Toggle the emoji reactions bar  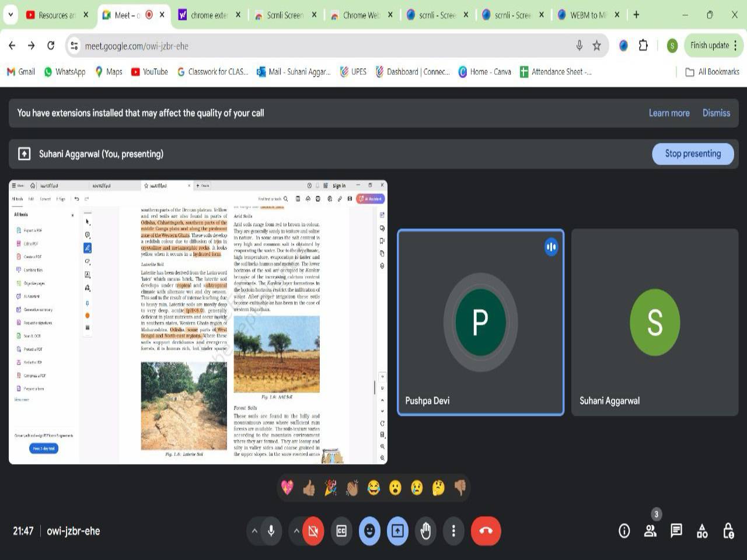pos(369,531)
